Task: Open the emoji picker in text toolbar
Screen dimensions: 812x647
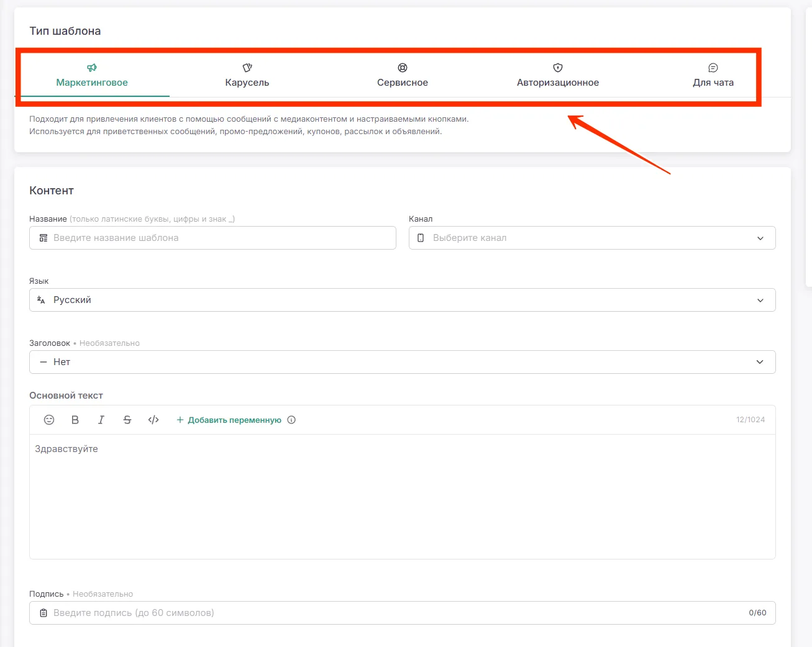Action: coord(49,420)
